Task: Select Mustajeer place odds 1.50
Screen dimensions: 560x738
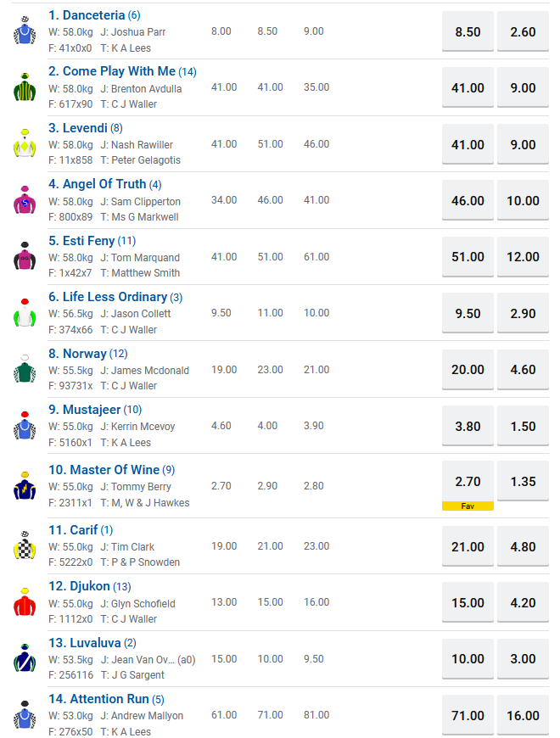Action: (x=523, y=427)
